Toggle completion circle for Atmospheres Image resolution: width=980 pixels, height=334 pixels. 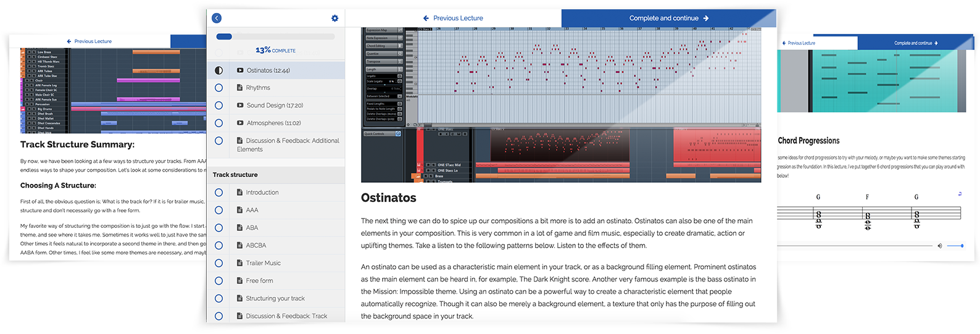[x=218, y=123]
